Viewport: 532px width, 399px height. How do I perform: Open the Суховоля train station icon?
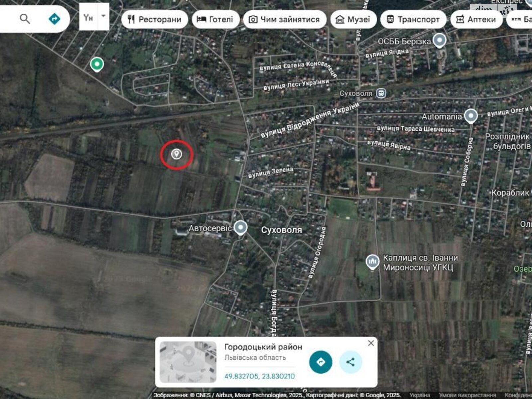[x=381, y=93]
